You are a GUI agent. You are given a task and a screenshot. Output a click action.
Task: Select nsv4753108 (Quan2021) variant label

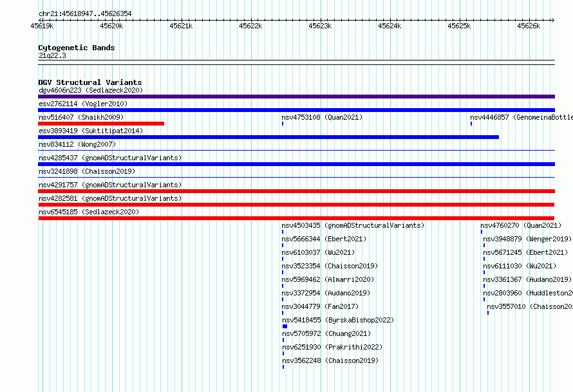(x=322, y=117)
